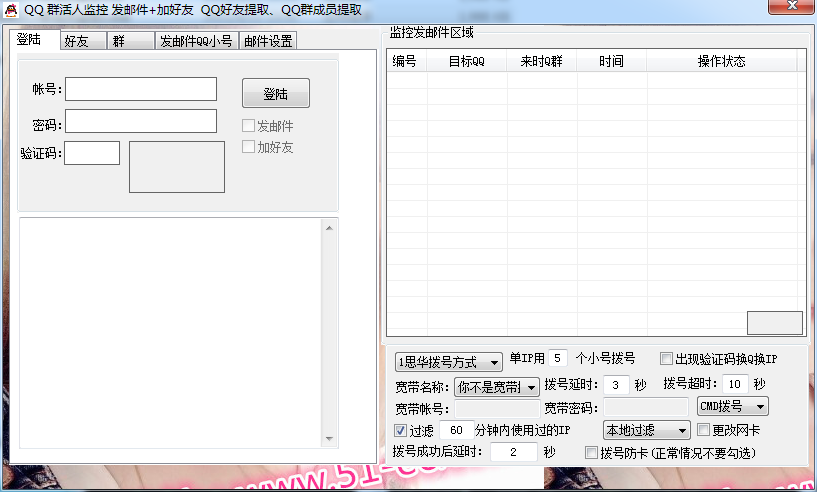Screen dimensions: 817x492
Task: Click the QQ penguin title bar icon
Action: pyautogui.click(x=10, y=10)
